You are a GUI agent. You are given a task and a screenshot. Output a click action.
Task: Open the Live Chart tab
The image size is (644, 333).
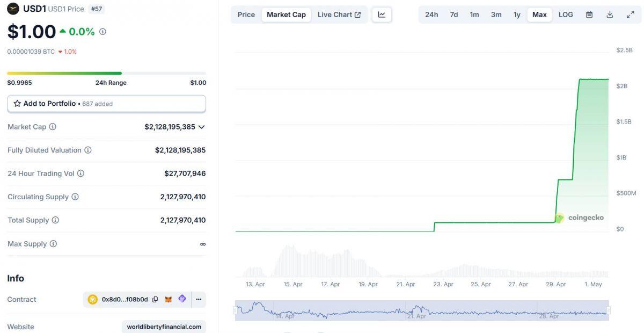[335, 15]
